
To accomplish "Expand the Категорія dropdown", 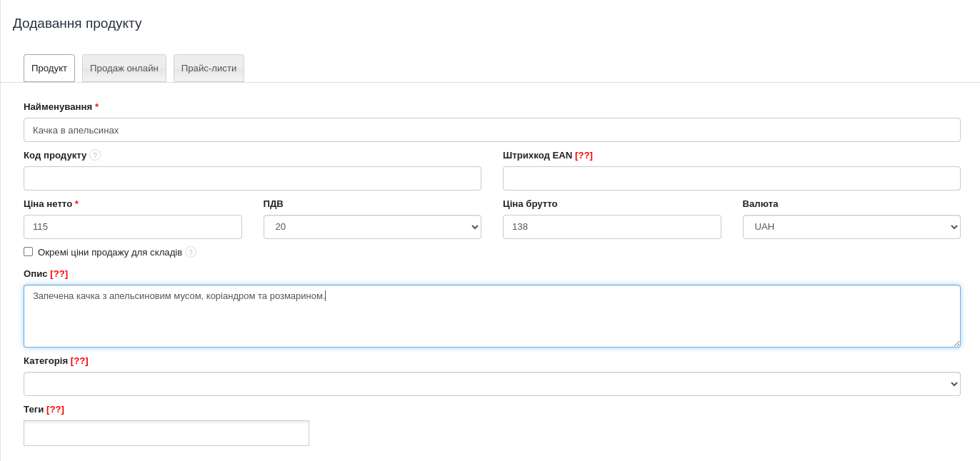I will (491, 384).
